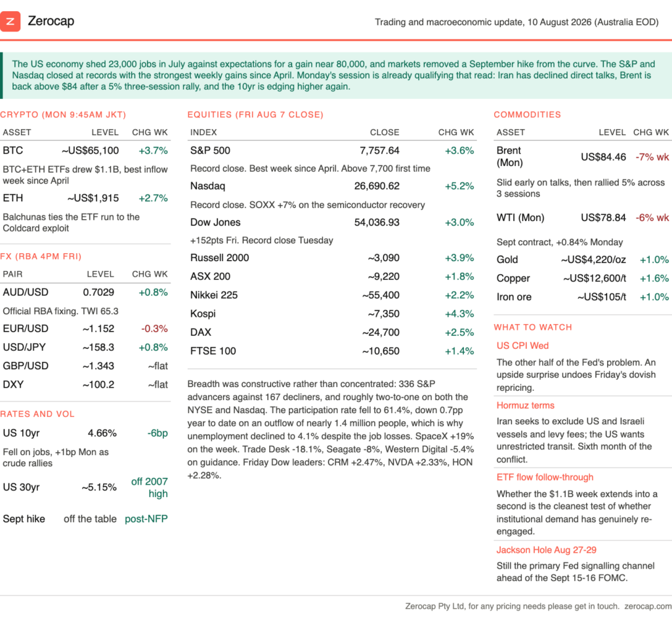
Task: Click the S&P 500 index label
Action: tap(211, 151)
